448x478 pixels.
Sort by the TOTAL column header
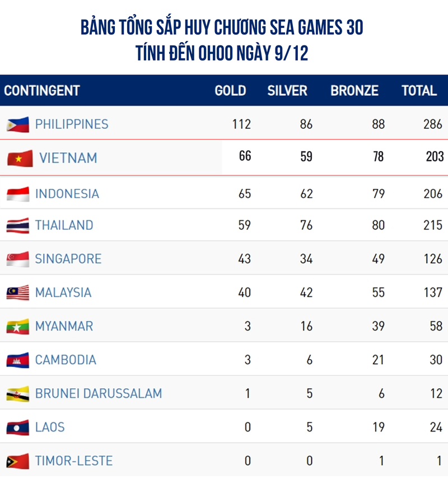click(419, 91)
